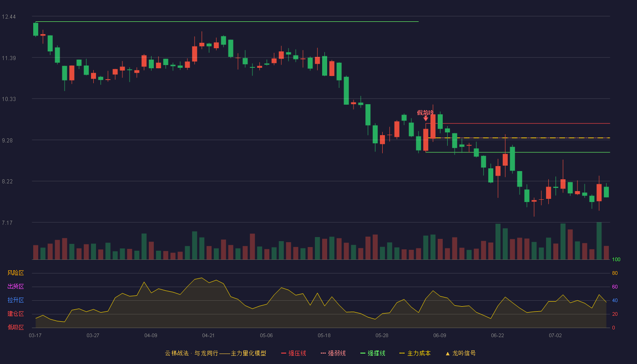637x364 pixels.
Task: Select the 04-21 date label
Action: [x=208, y=335]
